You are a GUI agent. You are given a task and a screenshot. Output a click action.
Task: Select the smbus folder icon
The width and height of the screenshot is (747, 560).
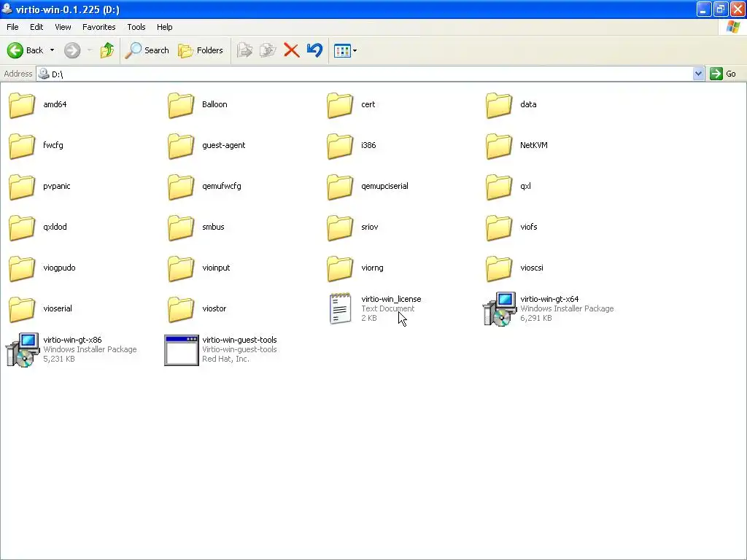tap(181, 227)
